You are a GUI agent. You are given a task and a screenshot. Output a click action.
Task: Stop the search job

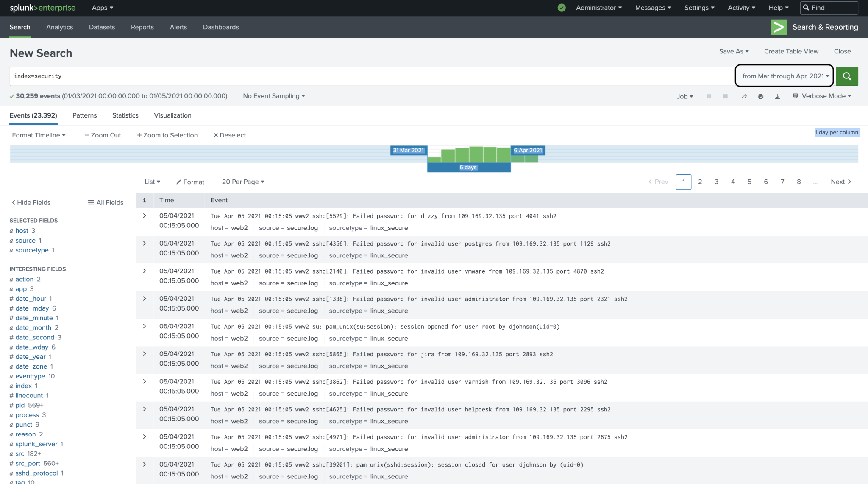(x=726, y=96)
